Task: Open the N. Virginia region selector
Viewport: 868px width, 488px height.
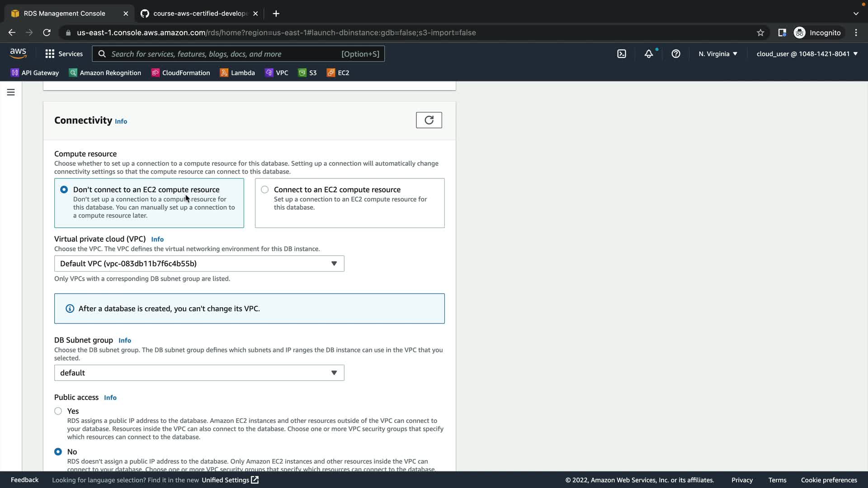Action: pos(717,54)
